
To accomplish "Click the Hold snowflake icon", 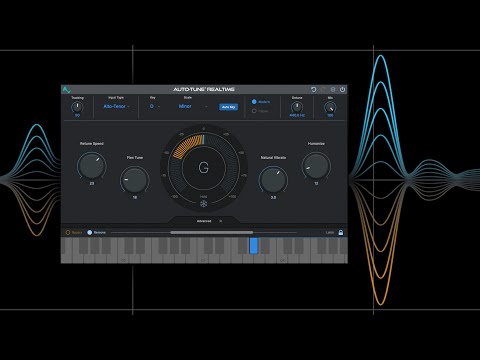I will tap(203, 203).
